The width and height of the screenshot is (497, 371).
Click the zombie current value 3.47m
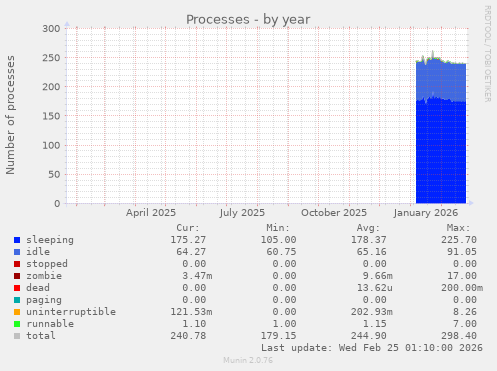pos(197,276)
